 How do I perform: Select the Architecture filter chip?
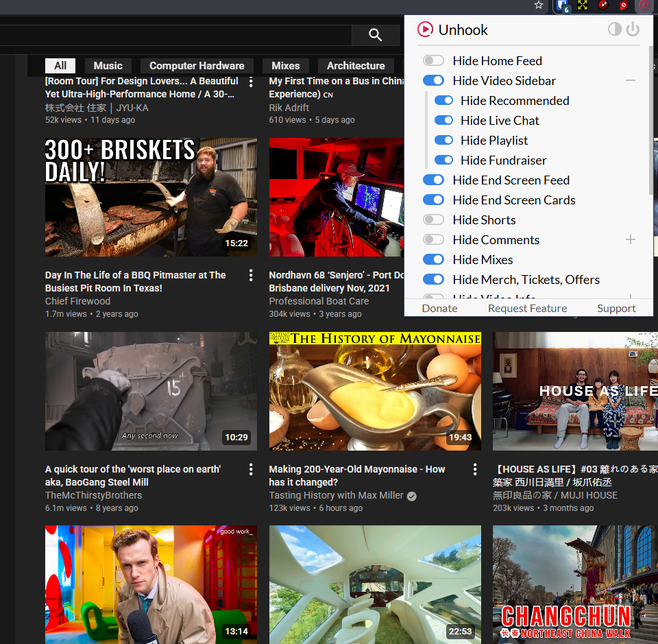pyautogui.click(x=356, y=65)
